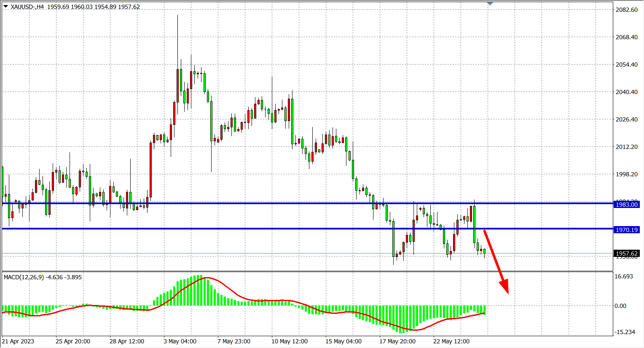Click the triangle icon beside XAUUSD title
Image resolution: width=644 pixels, height=348 pixels.
point(5,6)
